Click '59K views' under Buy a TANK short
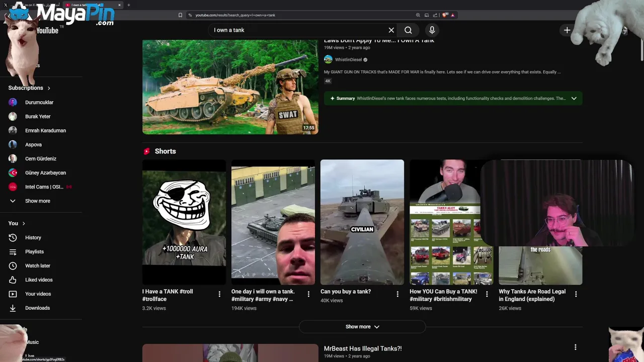644x362 pixels. pos(421,308)
